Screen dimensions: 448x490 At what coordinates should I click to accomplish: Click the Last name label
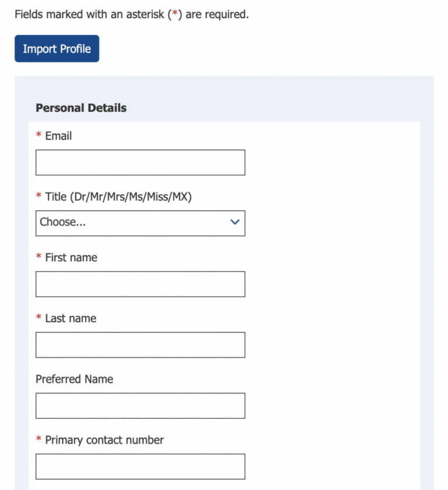[x=71, y=318]
